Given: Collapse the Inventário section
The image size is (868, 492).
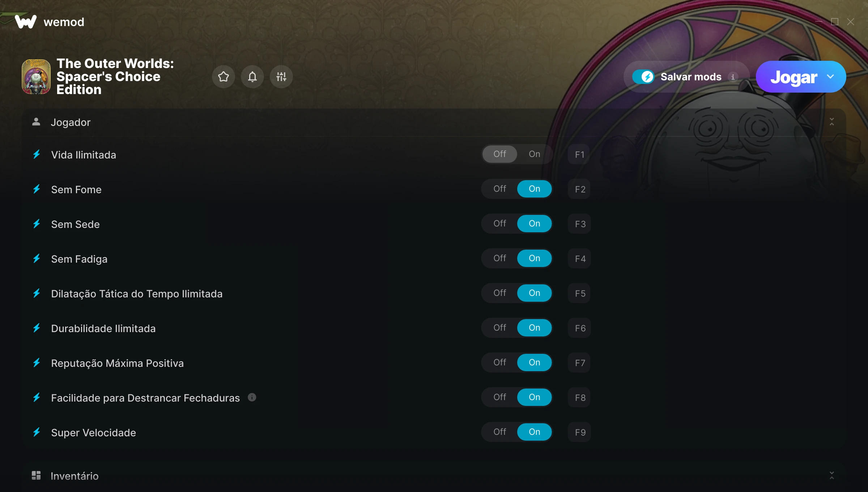Looking at the screenshot, I should point(832,475).
